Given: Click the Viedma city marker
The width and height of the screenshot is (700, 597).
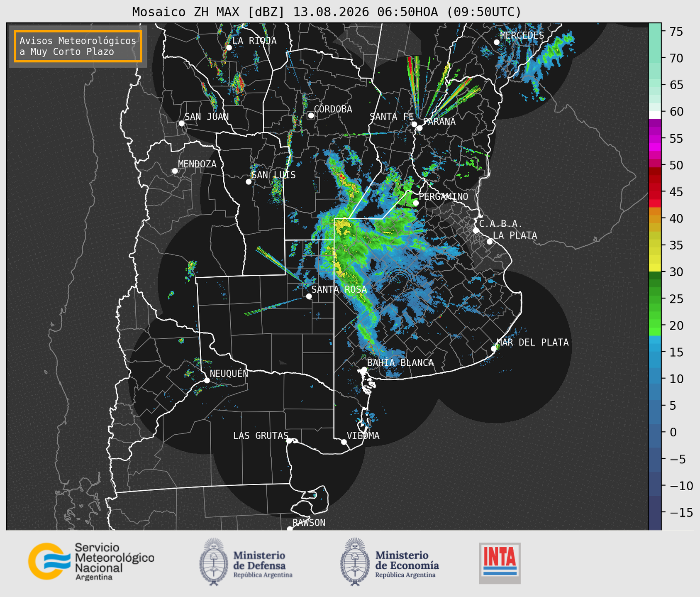Looking at the screenshot, I should point(344,442).
